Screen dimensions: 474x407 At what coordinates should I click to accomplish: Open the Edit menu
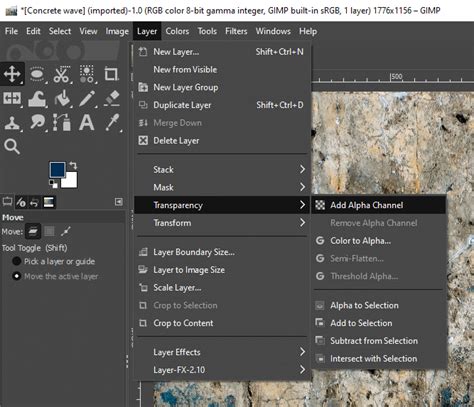pyautogui.click(x=33, y=31)
